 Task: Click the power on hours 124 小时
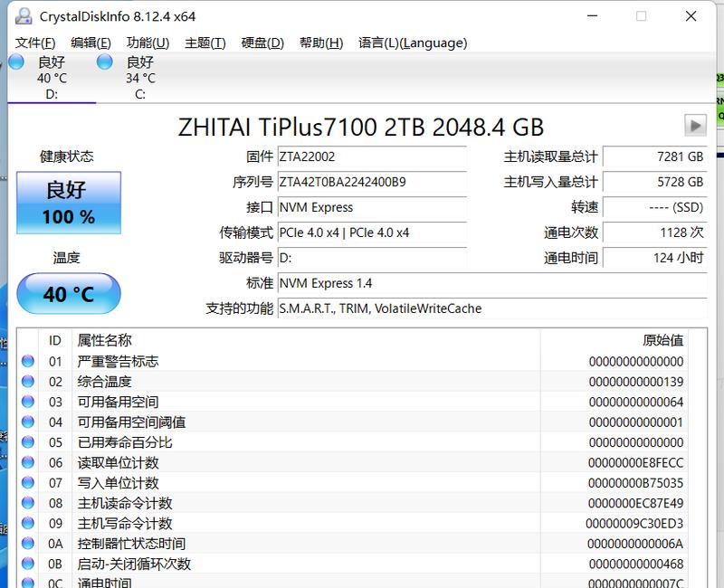[654, 258]
